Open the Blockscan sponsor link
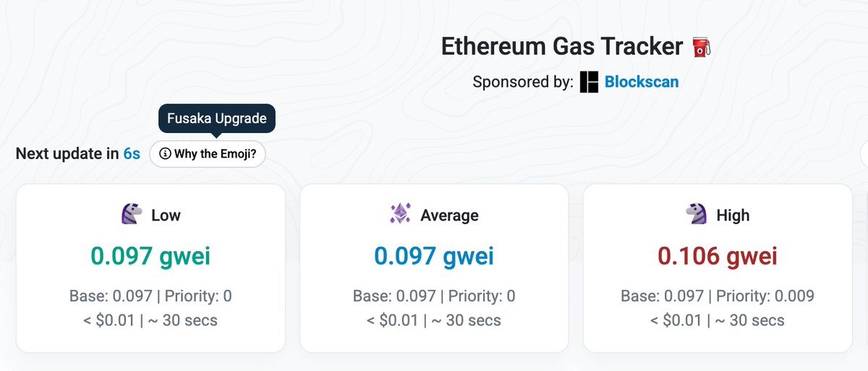The width and height of the screenshot is (868, 371). (641, 82)
